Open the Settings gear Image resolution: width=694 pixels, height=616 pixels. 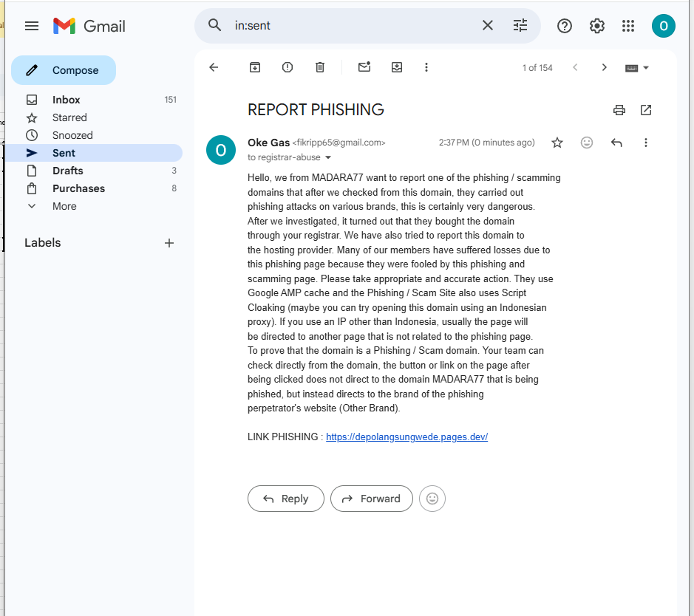[x=596, y=26]
